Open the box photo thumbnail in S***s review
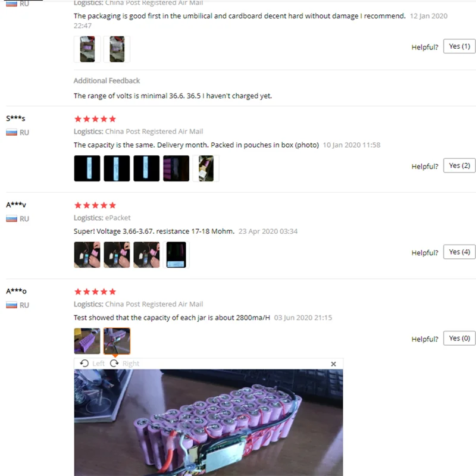Image resolution: width=476 pixels, height=476 pixels. pyautogui.click(x=206, y=168)
